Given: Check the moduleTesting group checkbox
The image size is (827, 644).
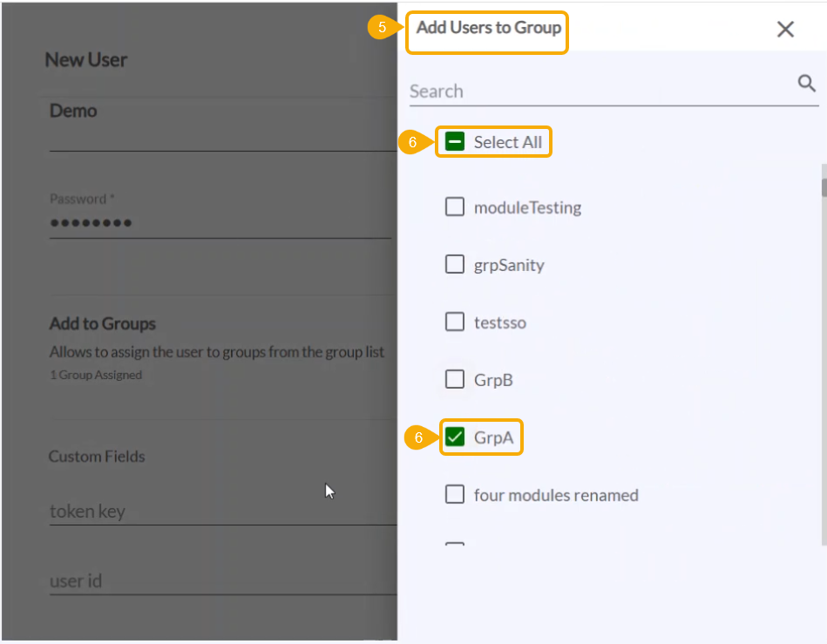Looking at the screenshot, I should click(455, 207).
